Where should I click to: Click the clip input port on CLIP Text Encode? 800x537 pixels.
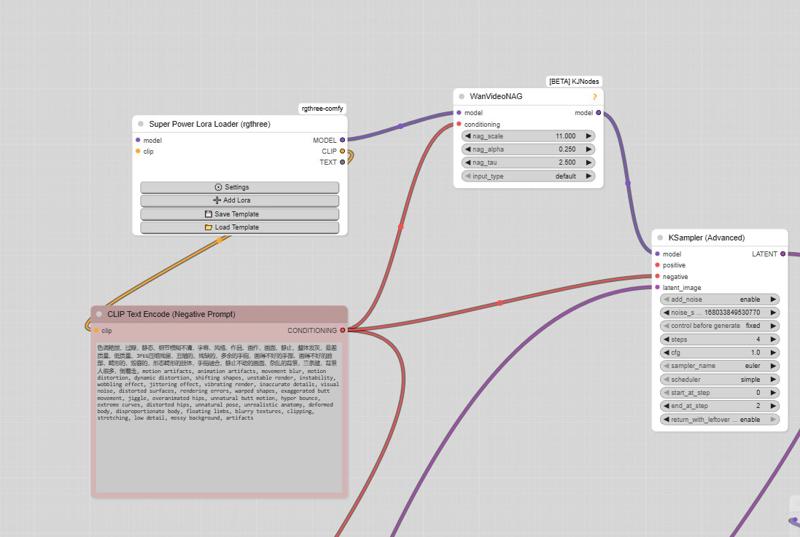tap(96, 330)
